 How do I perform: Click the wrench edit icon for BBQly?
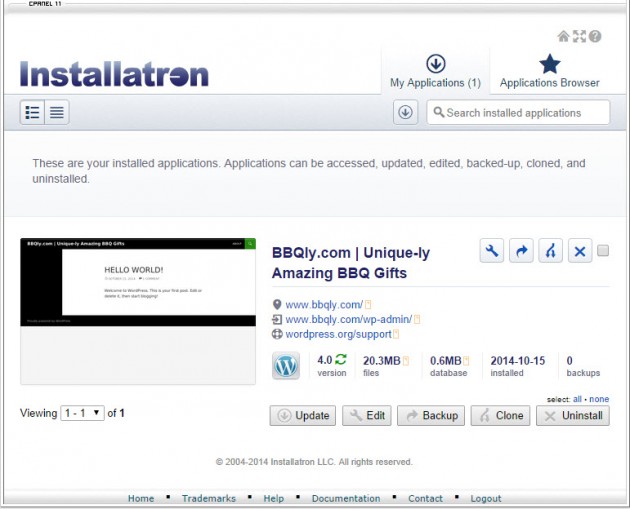492,251
